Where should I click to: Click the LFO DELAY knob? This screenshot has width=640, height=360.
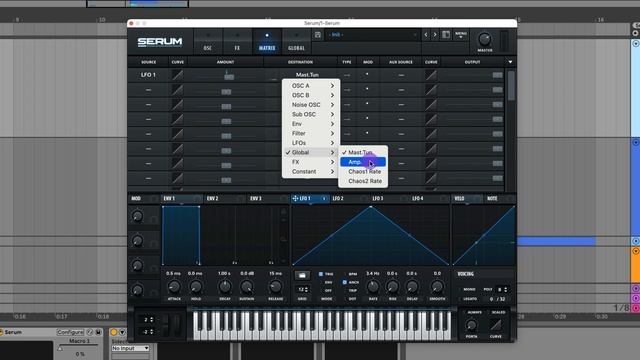click(x=412, y=287)
